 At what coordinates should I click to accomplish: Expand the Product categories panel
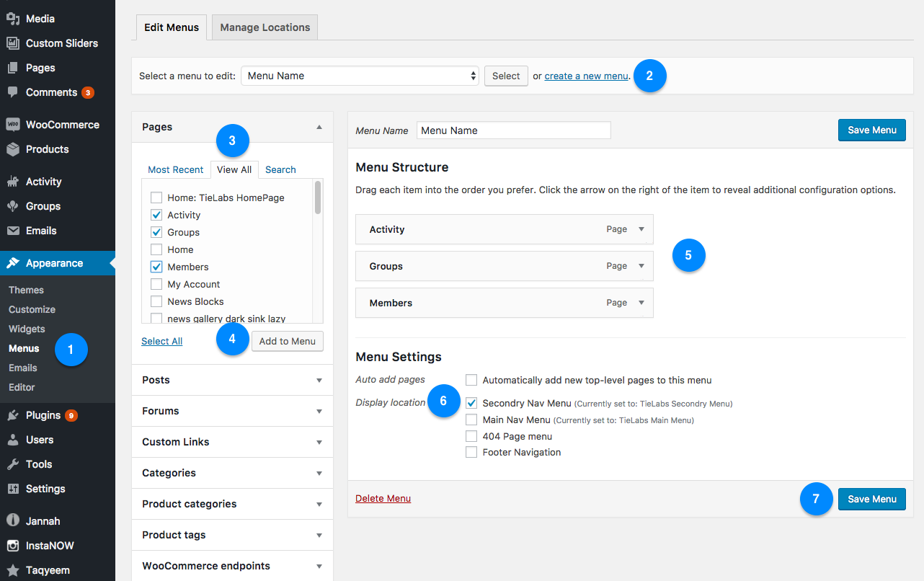[x=232, y=504]
